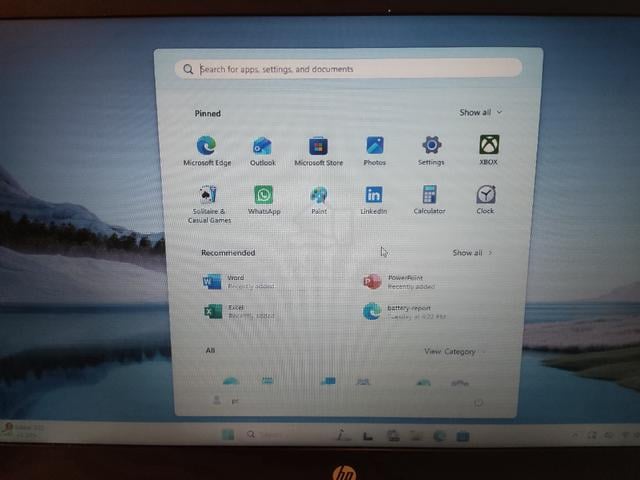This screenshot has width=640, height=480.
Task: Open Solitaire & Casual Games
Action: point(209,204)
